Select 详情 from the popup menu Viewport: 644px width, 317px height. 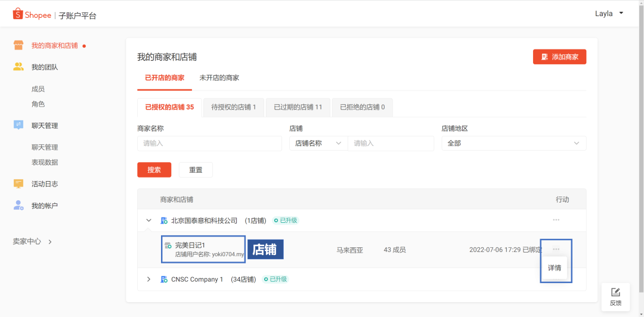(x=555, y=268)
